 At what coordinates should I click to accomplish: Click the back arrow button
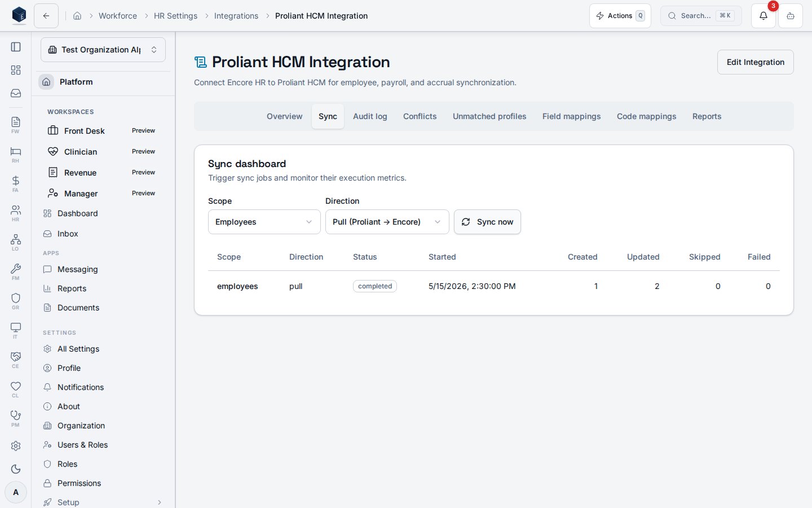tap(46, 16)
